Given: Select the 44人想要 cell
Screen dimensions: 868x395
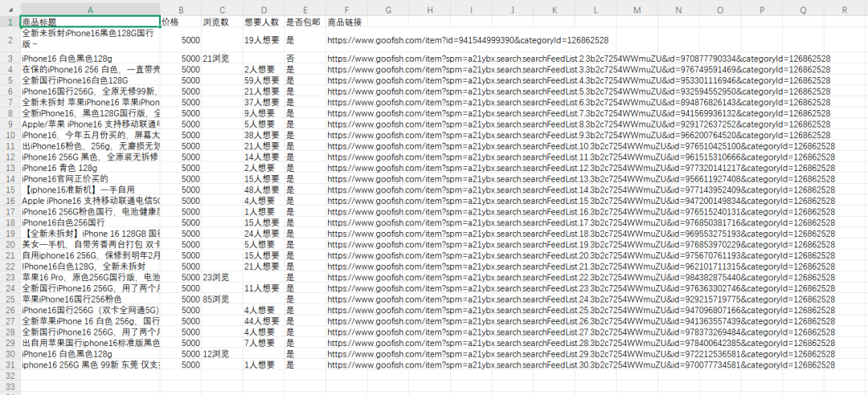Looking at the screenshot, I should [264, 321].
